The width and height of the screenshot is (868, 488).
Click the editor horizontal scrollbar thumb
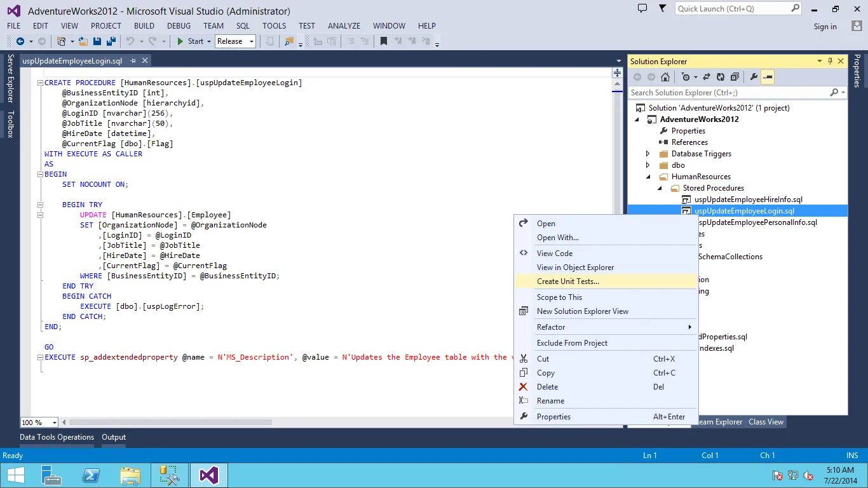[x=170, y=422]
